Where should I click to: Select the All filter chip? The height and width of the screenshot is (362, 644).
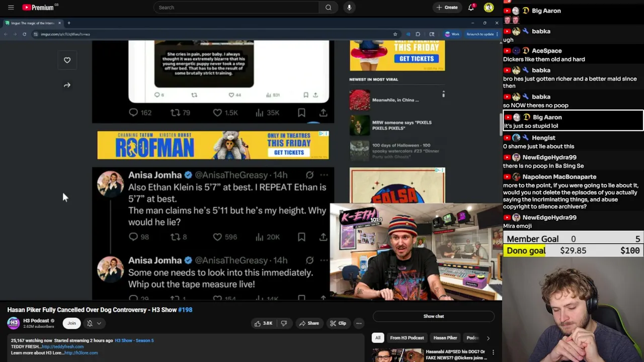[378, 338]
